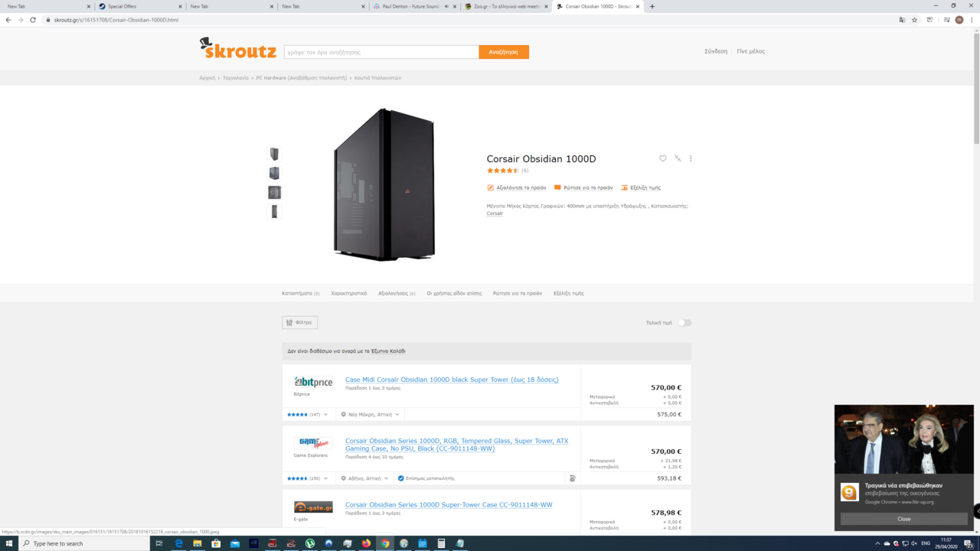Click the official reseller badge icon

tap(400, 478)
